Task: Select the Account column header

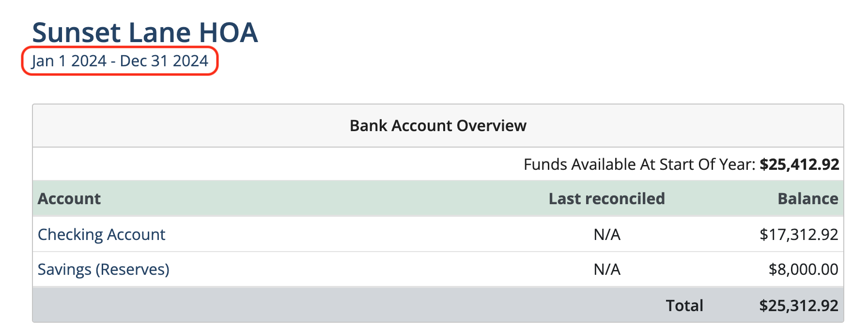Action: pos(69,199)
